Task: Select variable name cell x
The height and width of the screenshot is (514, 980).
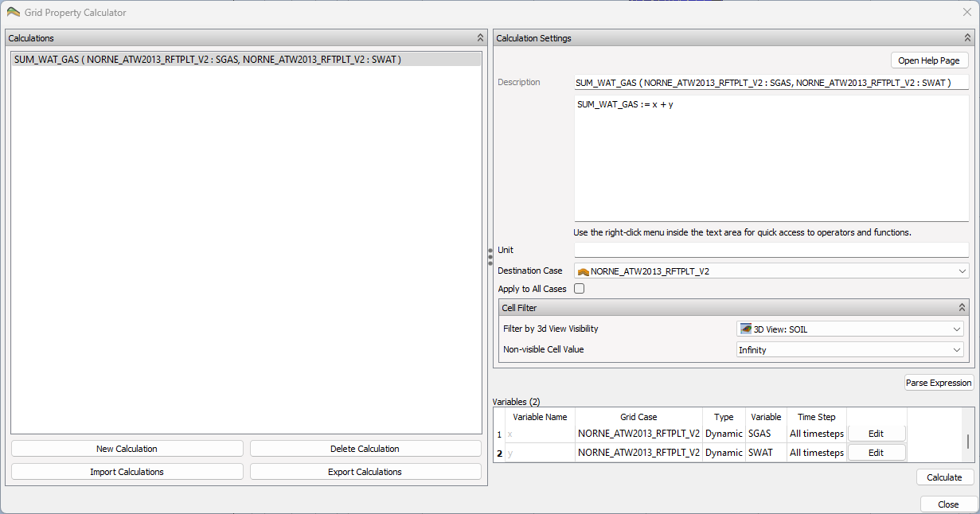Action: point(540,434)
